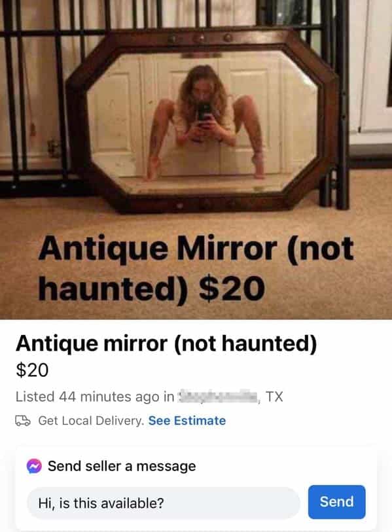Click the word 'haunted)' in photo caption
The width and height of the screenshot is (392, 532).
(x=113, y=289)
